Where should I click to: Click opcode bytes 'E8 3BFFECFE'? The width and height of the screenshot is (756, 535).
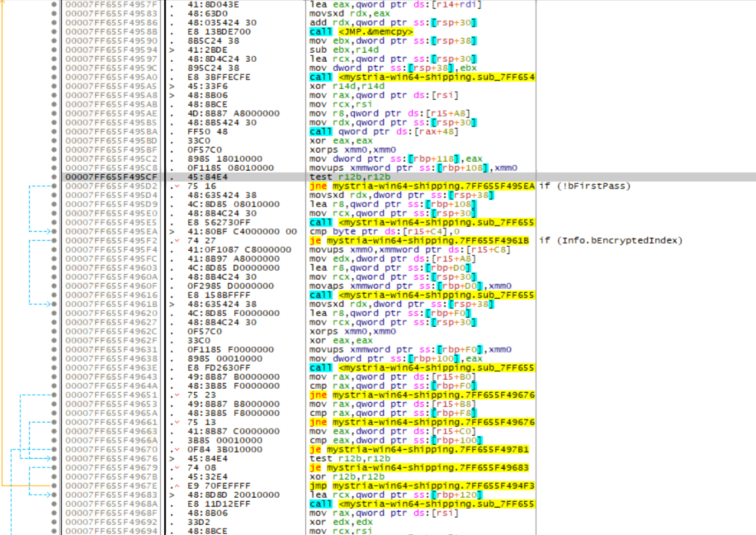[x=219, y=77]
